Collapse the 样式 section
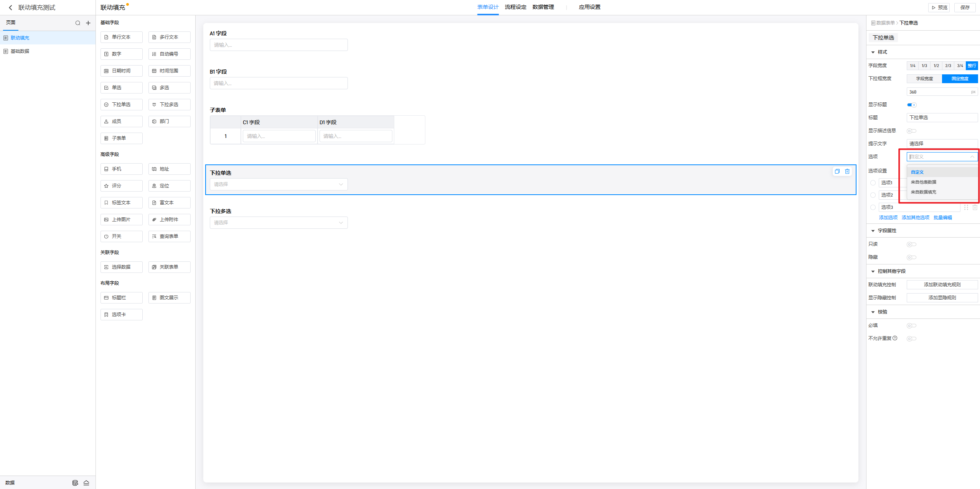980x489 pixels. pos(873,52)
